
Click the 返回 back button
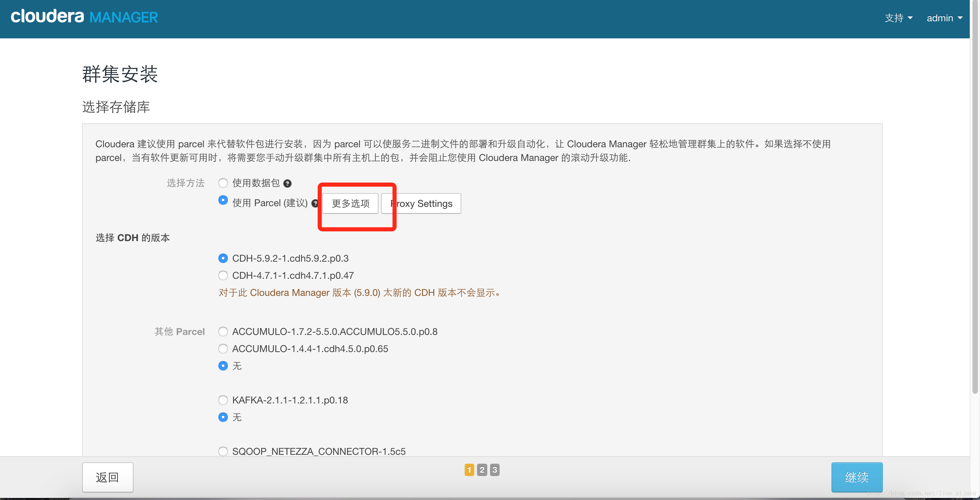(108, 477)
